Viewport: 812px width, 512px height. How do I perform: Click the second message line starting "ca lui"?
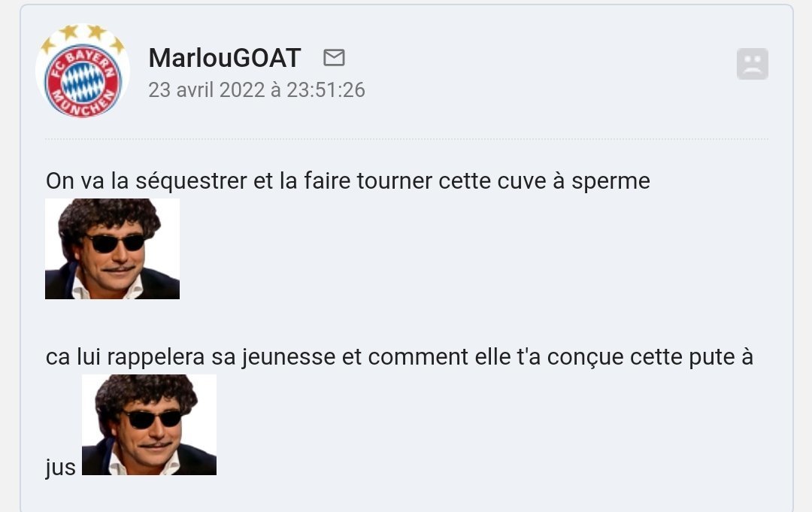click(x=399, y=357)
